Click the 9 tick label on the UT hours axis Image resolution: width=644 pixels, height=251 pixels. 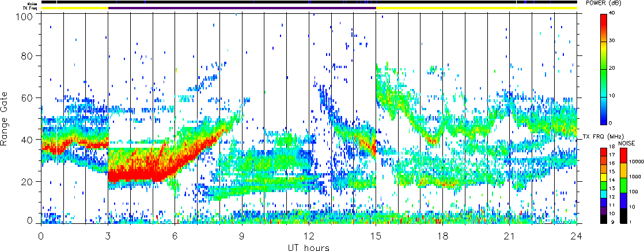[x=242, y=237]
